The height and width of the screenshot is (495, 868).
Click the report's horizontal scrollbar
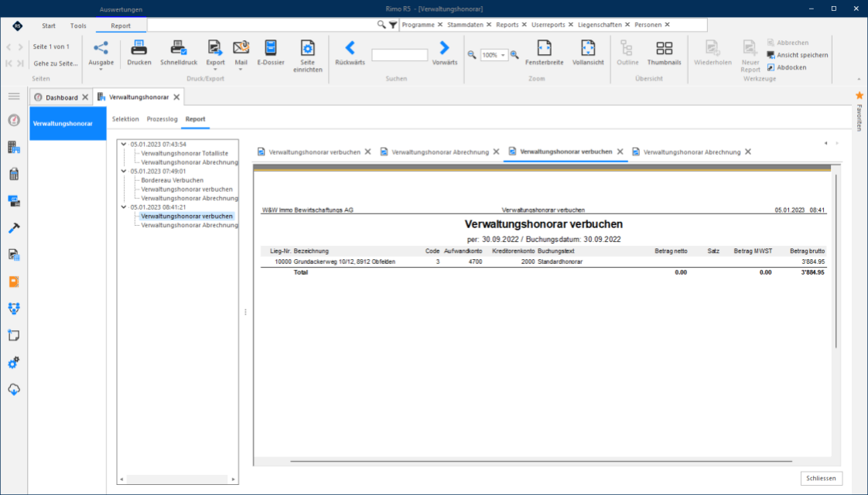pos(541,461)
